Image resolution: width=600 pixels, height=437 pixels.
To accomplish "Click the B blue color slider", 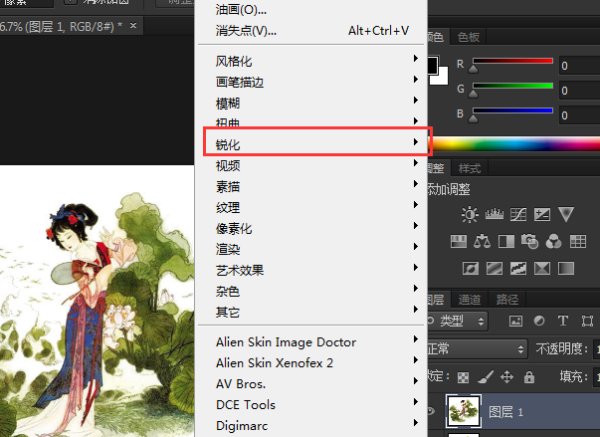I will [x=513, y=111].
